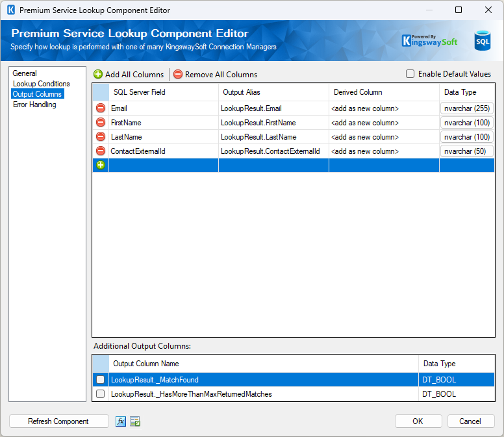Image resolution: width=504 pixels, height=437 pixels.
Task: Open the nvarchar (100) data type for LastName
Action: pyautogui.click(x=467, y=137)
